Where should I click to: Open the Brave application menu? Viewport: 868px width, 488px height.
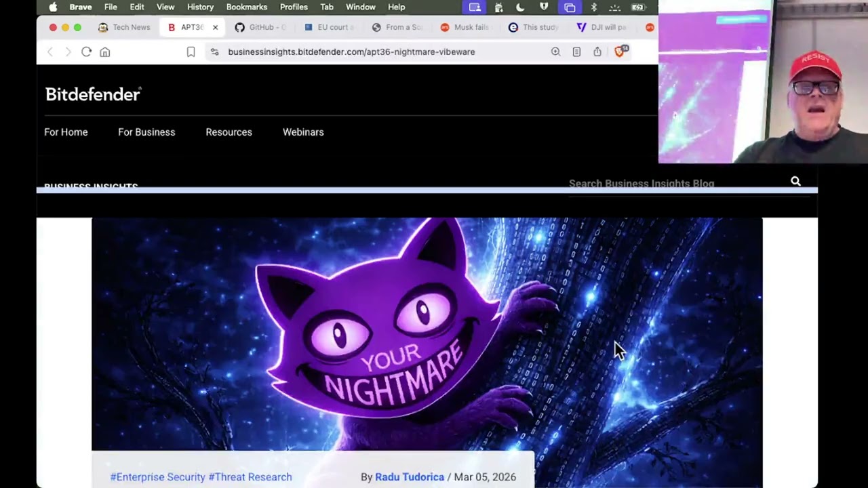coord(81,7)
